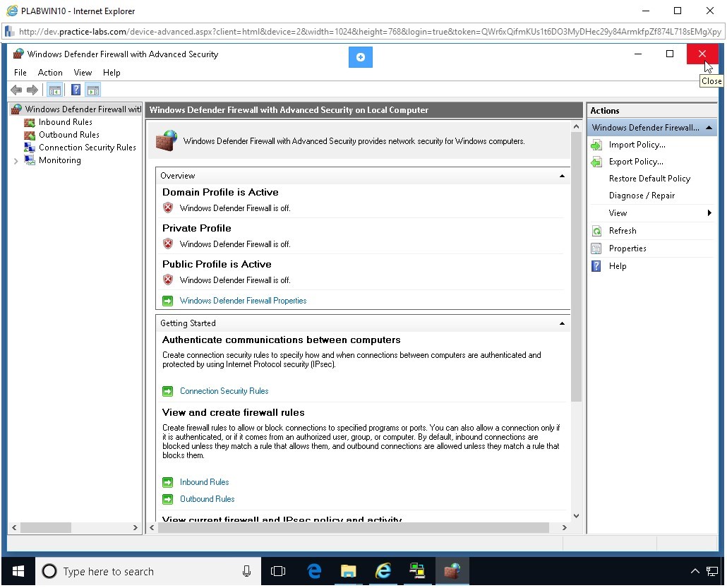Toggle the Show/Hide Console Tree toolbar button

coord(54,90)
